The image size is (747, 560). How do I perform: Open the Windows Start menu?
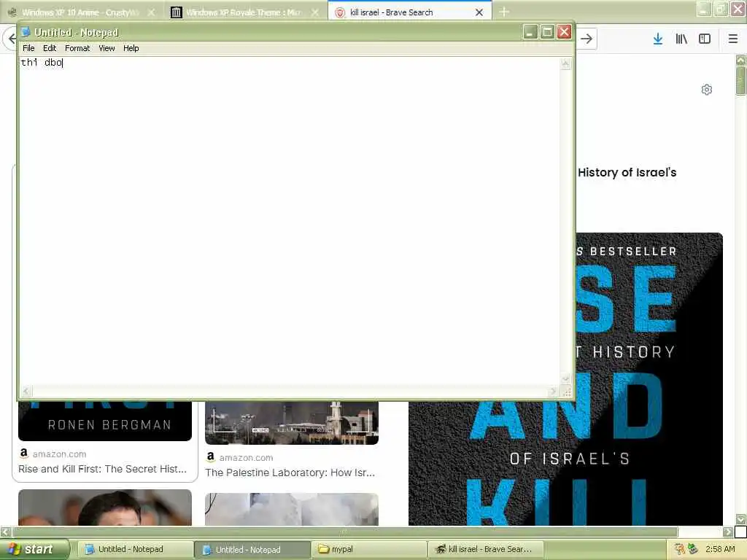[34, 550]
